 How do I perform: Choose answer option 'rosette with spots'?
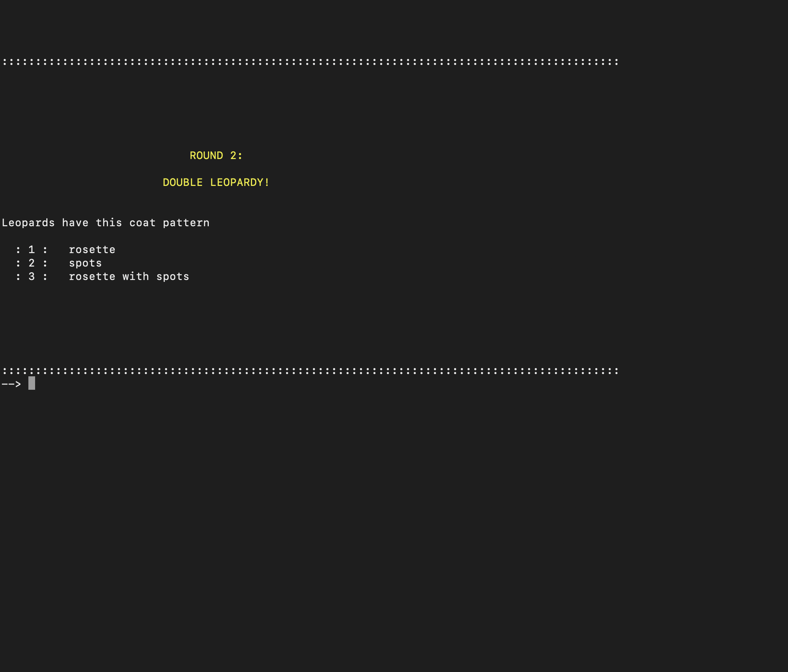(x=128, y=277)
